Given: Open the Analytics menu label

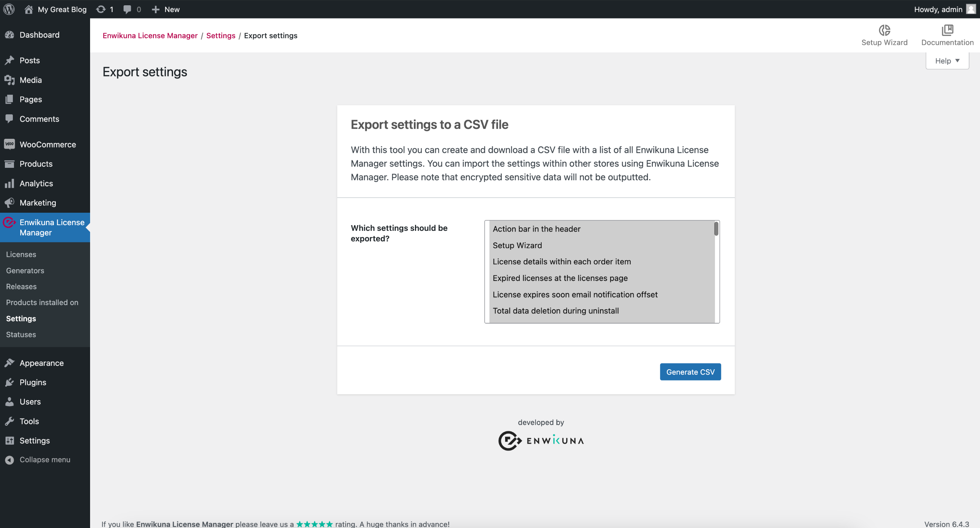Looking at the screenshot, I should click(x=36, y=184).
